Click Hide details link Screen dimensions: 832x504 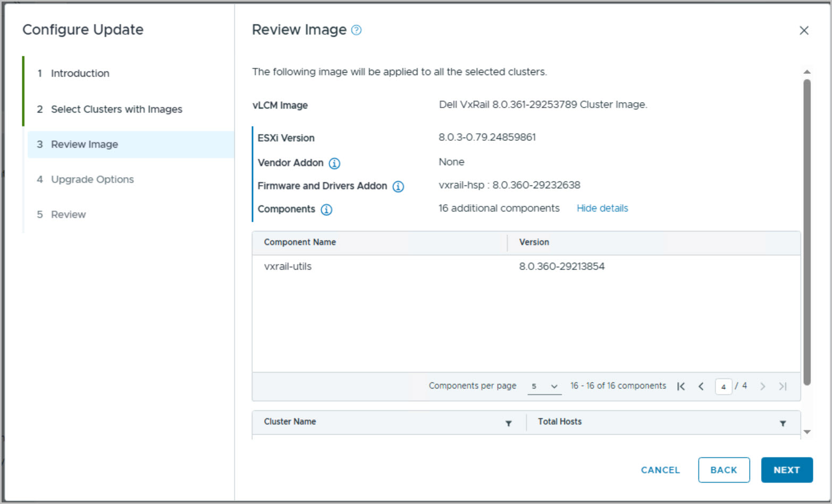click(602, 208)
